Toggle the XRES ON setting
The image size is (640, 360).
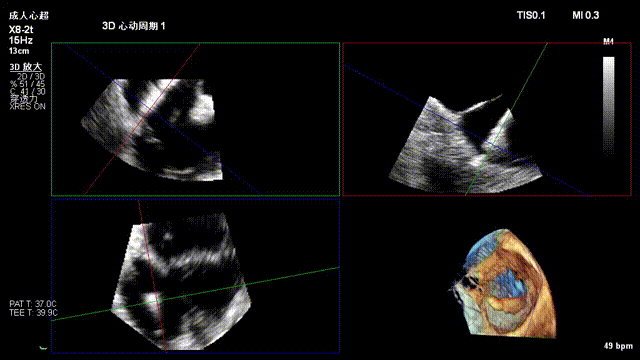point(27,107)
